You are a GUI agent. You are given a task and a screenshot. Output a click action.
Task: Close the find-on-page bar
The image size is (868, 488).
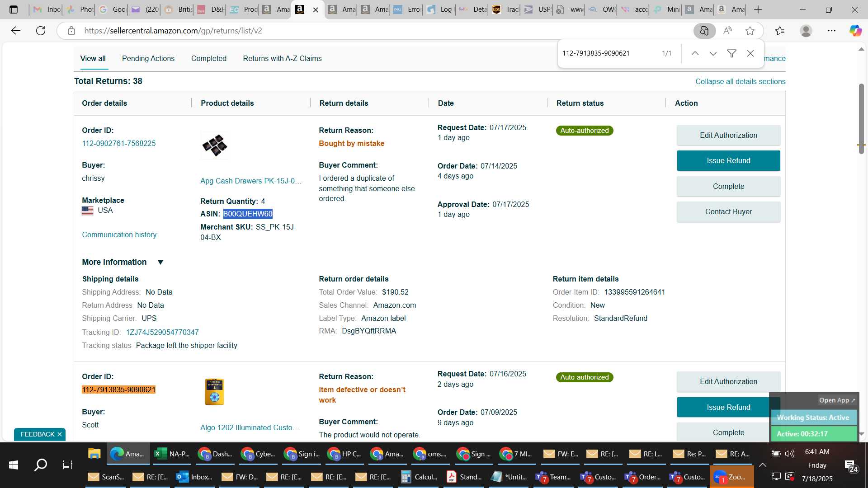point(750,53)
